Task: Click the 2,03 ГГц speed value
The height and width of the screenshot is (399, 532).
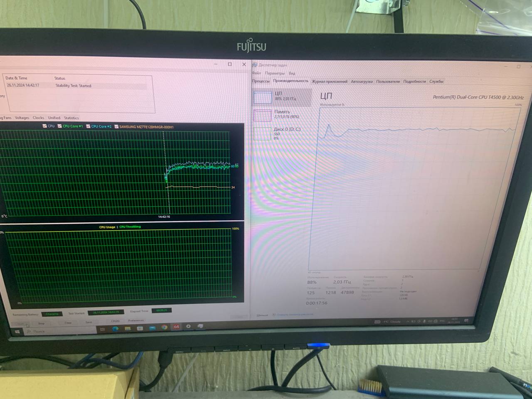Action: pos(342,282)
